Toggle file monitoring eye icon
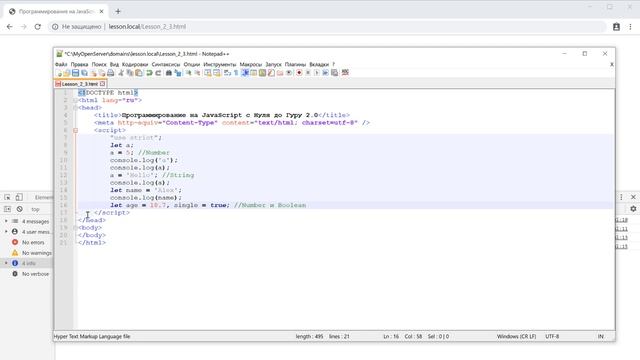640x360 pixels. click(289, 73)
